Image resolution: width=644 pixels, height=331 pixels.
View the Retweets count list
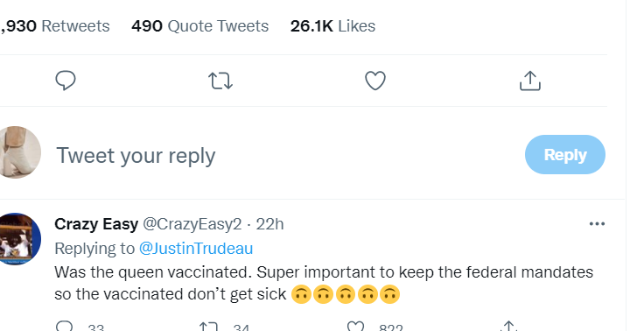point(55,26)
